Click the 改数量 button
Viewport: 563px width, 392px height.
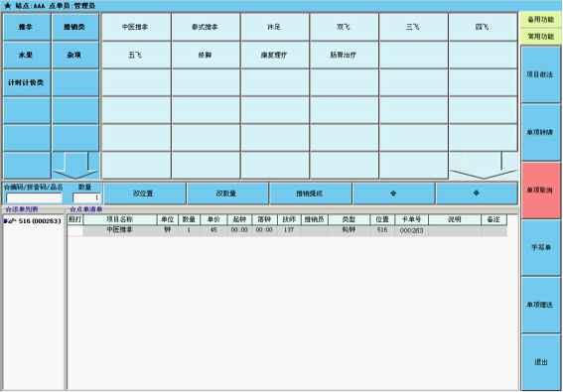tap(227, 194)
